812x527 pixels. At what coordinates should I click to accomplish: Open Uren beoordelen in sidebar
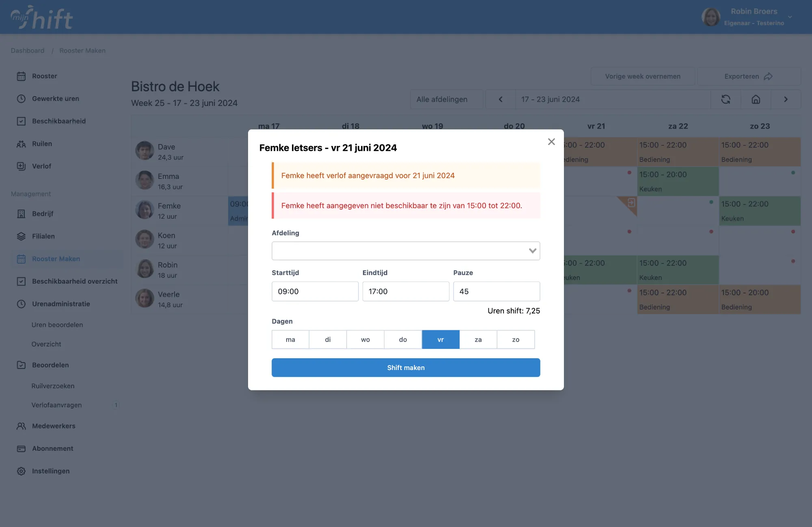pyautogui.click(x=57, y=325)
